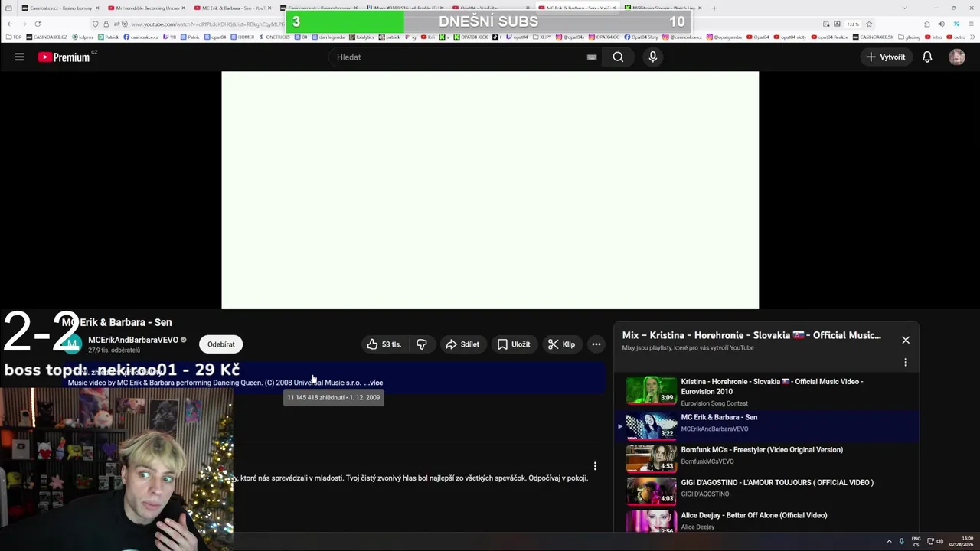Expand the description with ...více
980x551 pixels.
pyautogui.click(x=373, y=383)
